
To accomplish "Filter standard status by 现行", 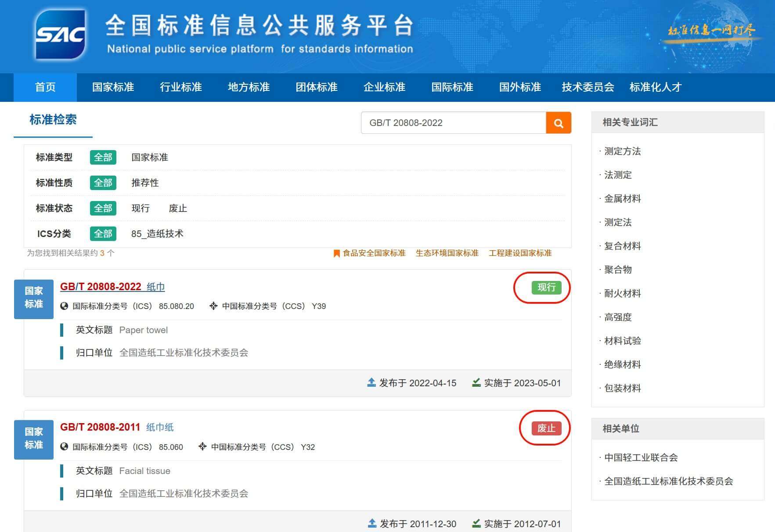I will pyautogui.click(x=141, y=208).
